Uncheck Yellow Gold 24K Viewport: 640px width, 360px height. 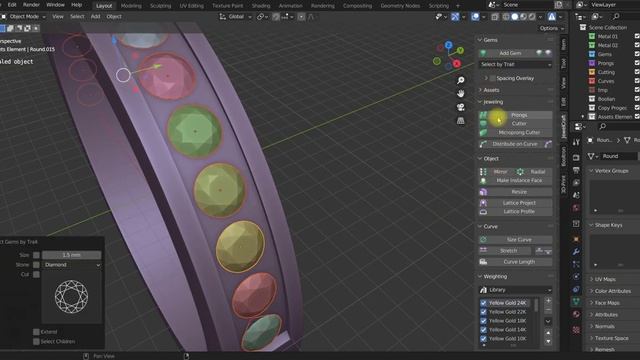point(483,303)
